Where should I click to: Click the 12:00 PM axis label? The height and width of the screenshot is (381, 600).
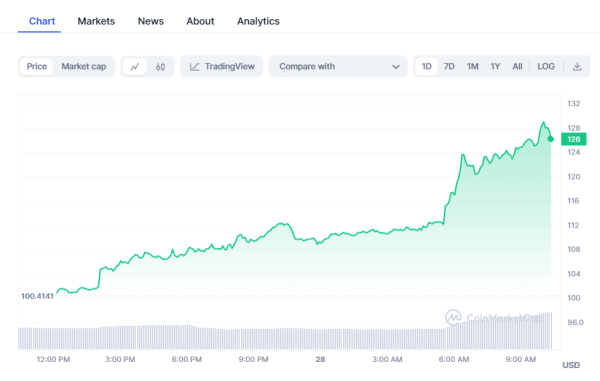pyautogui.click(x=53, y=360)
